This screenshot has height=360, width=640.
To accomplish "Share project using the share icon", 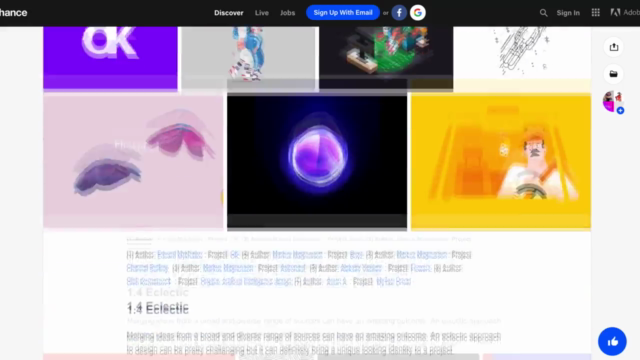I will (613, 47).
